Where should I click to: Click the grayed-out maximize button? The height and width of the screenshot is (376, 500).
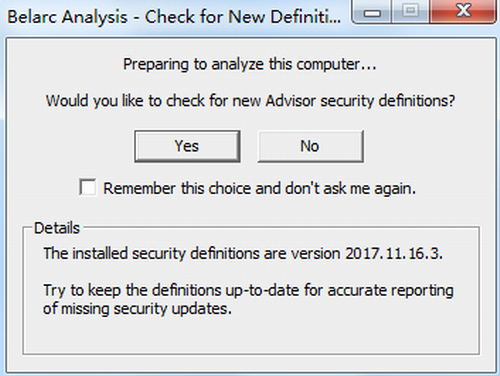(x=410, y=11)
